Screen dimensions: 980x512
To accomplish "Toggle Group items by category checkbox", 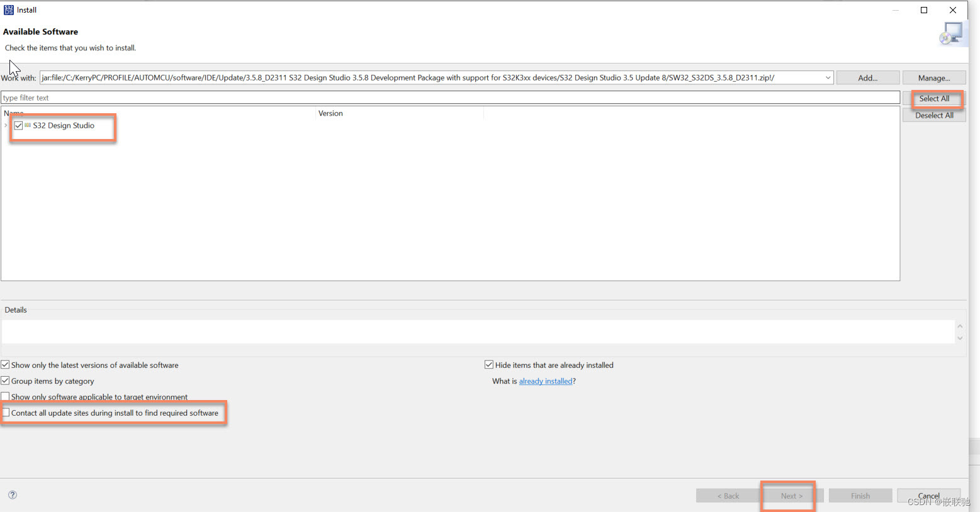I will (5, 381).
